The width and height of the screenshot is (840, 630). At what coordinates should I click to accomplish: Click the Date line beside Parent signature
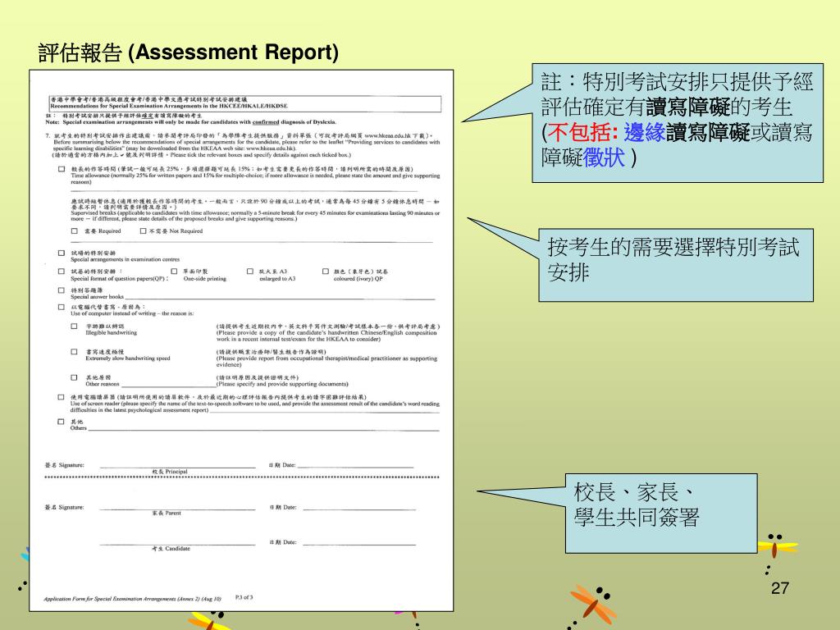[x=359, y=508]
